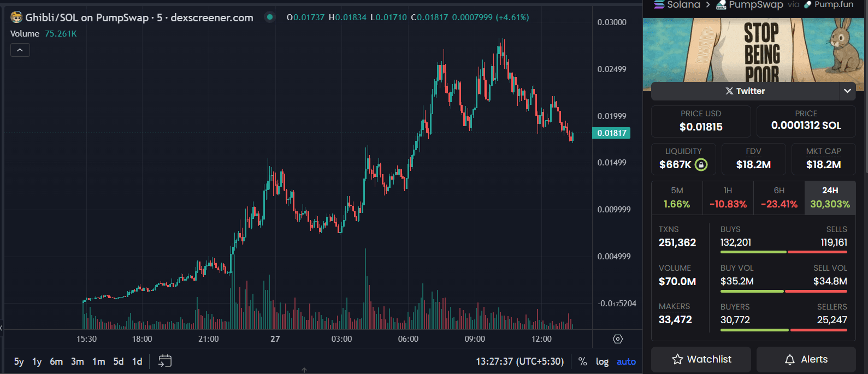This screenshot has height=374, width=868.
Task: Click the Solana breadcrumb link
Action: click(x=683, y=4)
